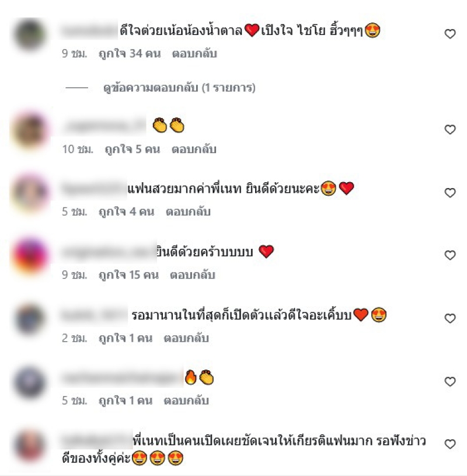Heart the รอมานานในที่สุดก็เปิดตัวแล้ว comment
467x476 pixels.
pyautogui.click(x=450, y=318)
